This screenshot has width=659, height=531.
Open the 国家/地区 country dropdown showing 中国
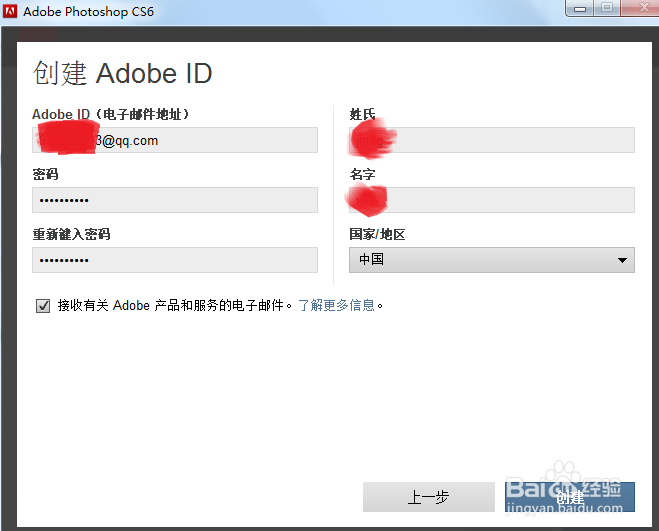492,260
